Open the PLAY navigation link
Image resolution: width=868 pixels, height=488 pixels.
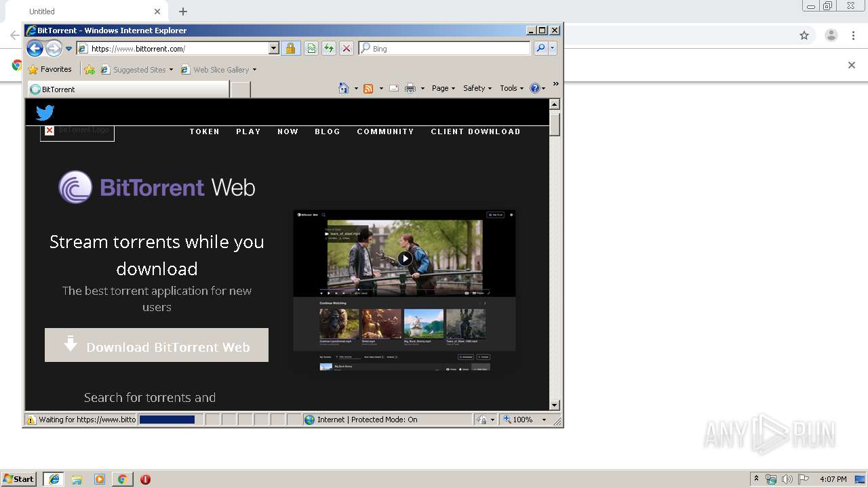248,131
